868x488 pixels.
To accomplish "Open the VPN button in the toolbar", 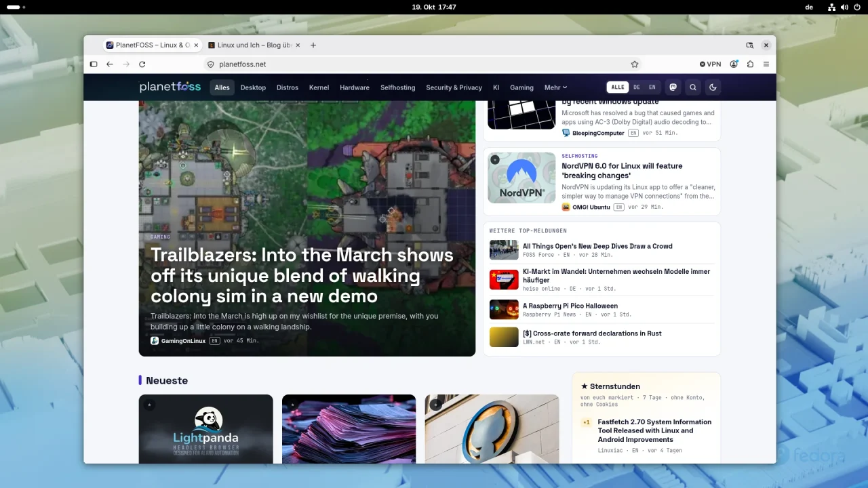I will [710, 64].
